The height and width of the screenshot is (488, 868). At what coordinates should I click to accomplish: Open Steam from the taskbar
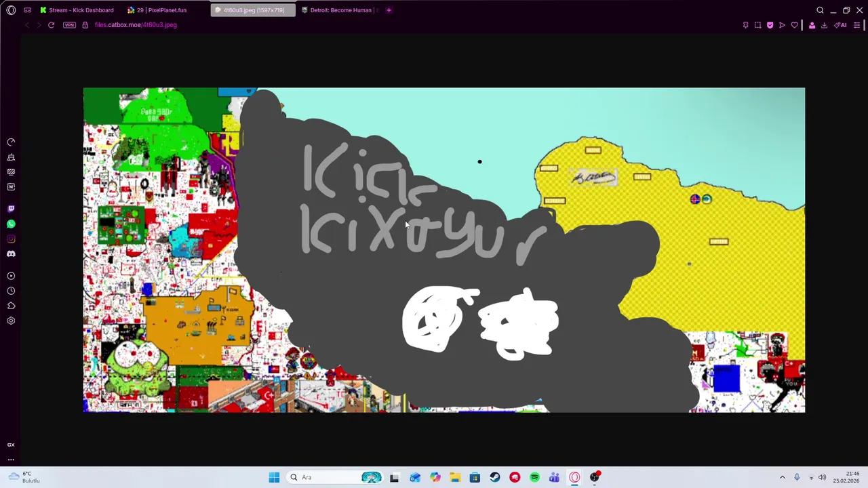pyautogui.click(x=495, y=477)
